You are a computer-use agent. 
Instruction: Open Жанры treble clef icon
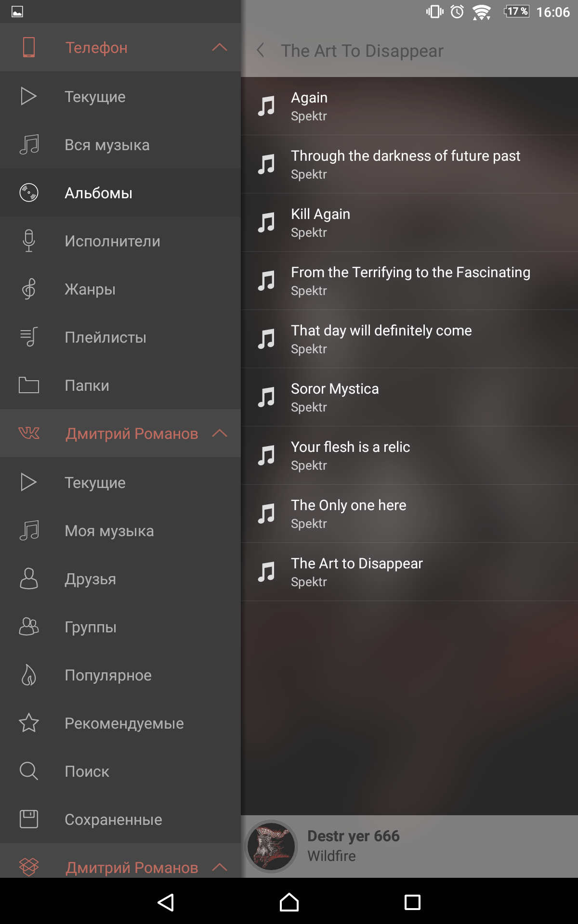(x=29, y=289)
